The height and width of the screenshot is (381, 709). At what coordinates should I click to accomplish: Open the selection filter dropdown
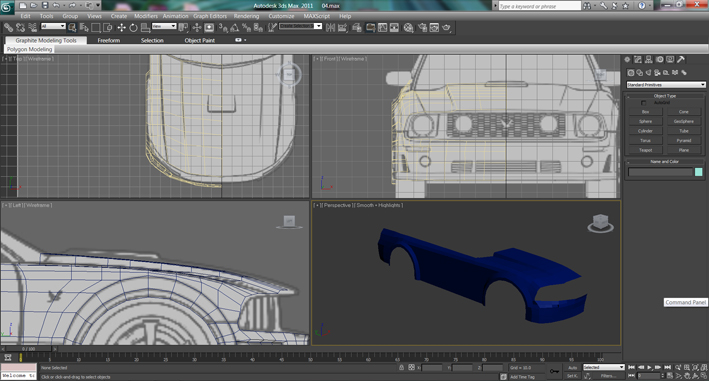click(53, 26)
